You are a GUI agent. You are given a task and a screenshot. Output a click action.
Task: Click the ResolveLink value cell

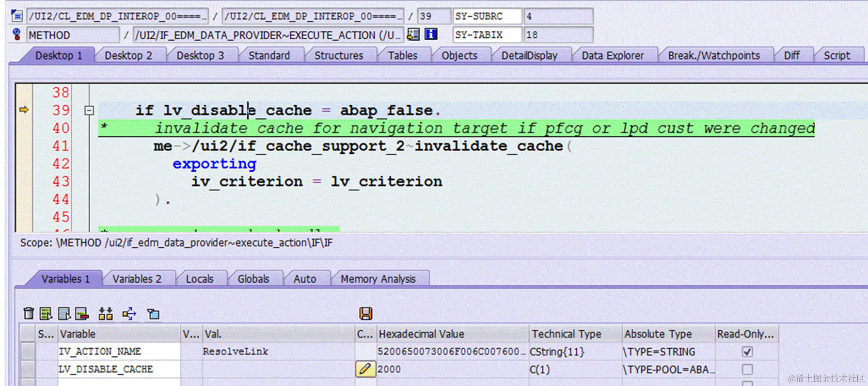[279, 352]
